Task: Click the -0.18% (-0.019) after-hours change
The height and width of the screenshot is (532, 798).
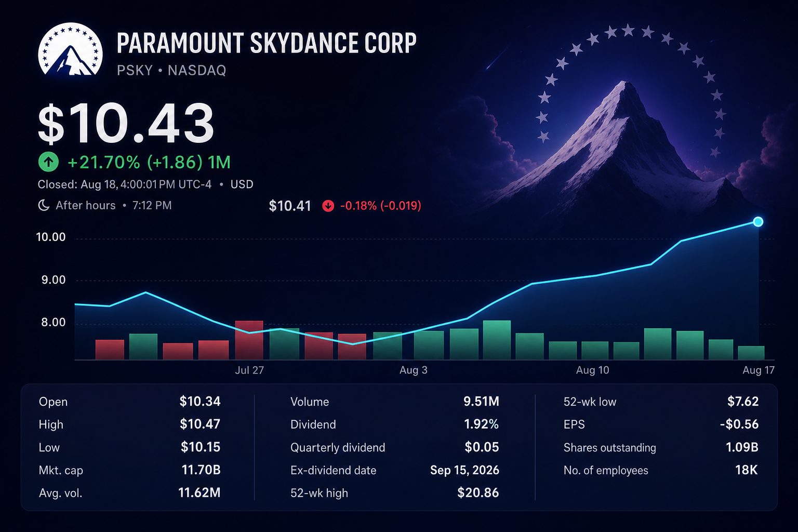Action: [381, 206]
